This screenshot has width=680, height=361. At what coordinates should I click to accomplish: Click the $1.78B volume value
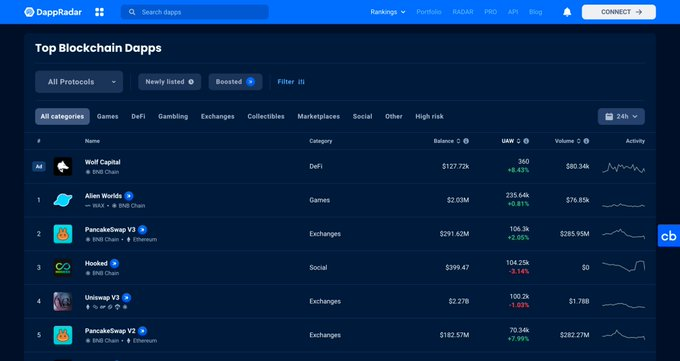tap(579, 302)
